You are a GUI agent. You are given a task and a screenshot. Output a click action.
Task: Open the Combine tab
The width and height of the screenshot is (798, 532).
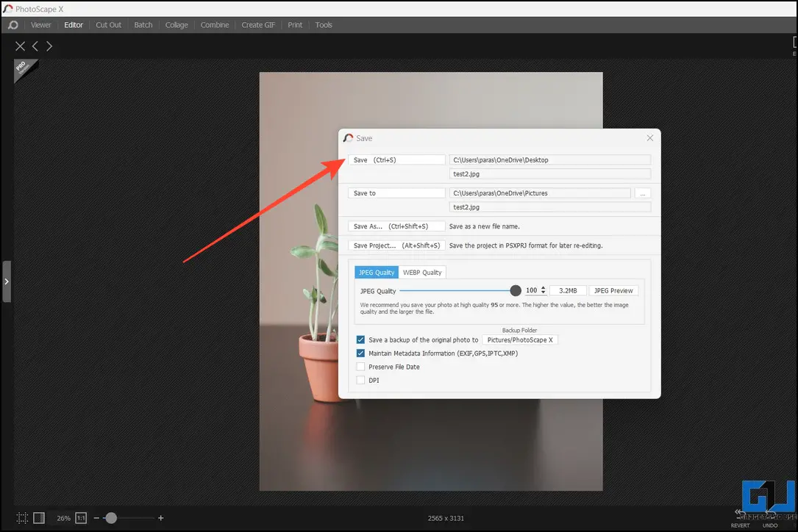pyautogui.click(x=214, y=25)
